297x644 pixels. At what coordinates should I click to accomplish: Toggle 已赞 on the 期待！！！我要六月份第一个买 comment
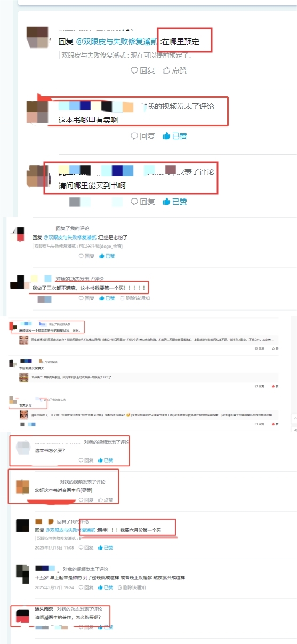tap(106, 547)
